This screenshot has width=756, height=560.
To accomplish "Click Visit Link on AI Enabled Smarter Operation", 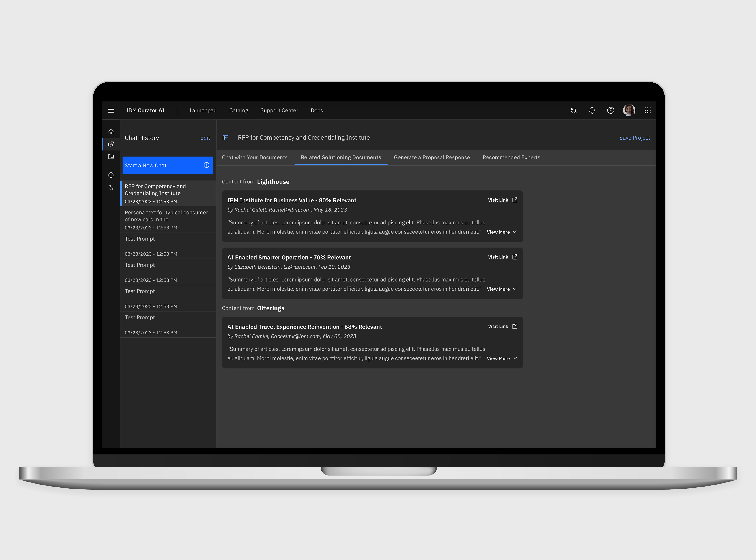I will click(498, 257).
